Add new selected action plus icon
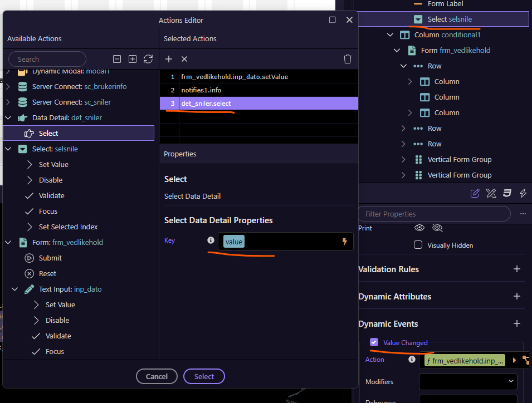This screenshot has height=403, width=532. click(169, 59)
